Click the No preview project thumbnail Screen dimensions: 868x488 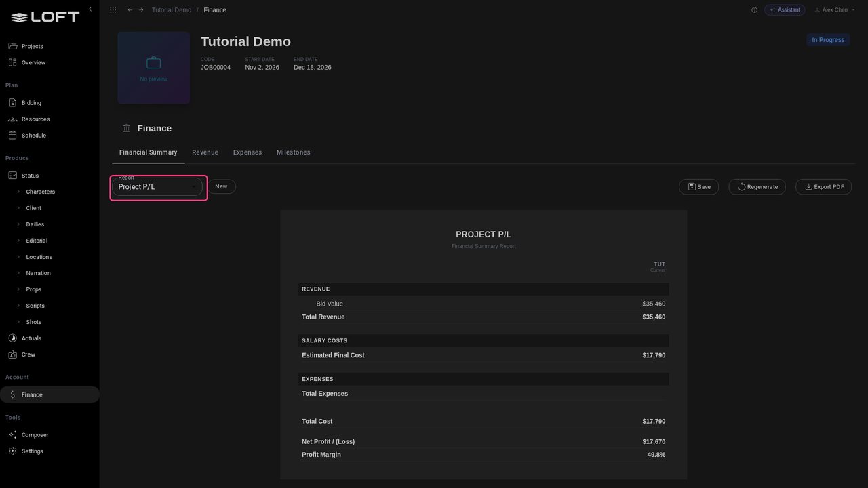point(154,68)
